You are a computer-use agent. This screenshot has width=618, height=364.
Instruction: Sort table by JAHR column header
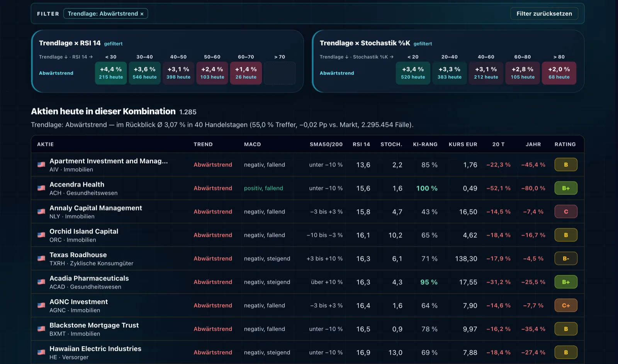click(x=533, y=144)
